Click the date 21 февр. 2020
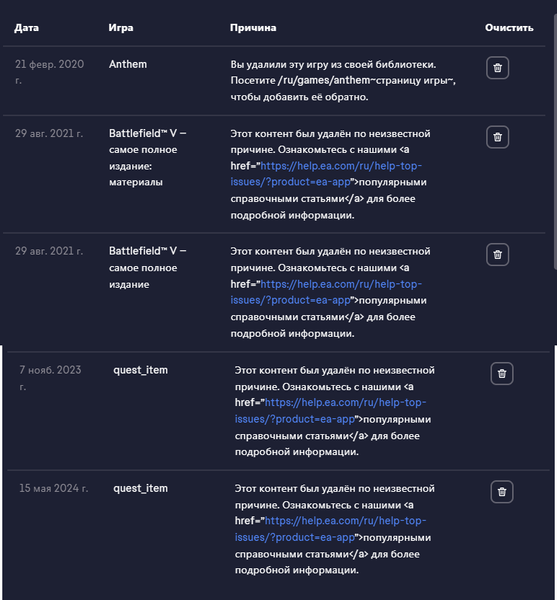The height and width of the screenshot is (600, 557). 49,72
